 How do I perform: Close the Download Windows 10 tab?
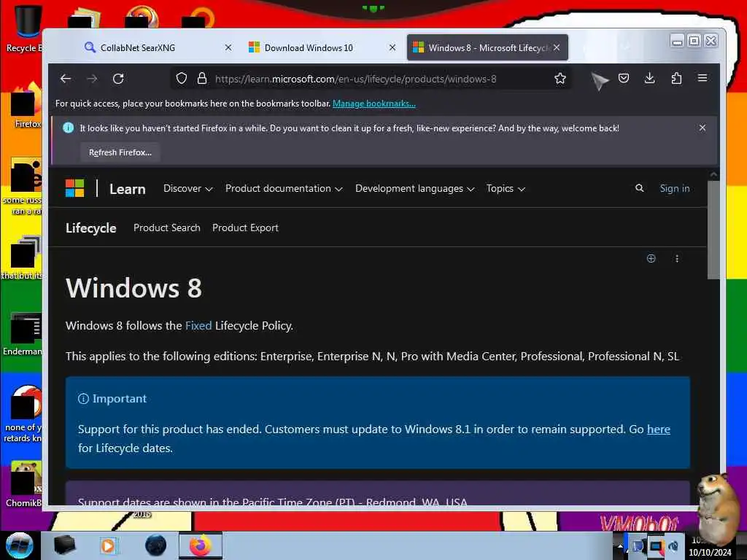[392, 47]
